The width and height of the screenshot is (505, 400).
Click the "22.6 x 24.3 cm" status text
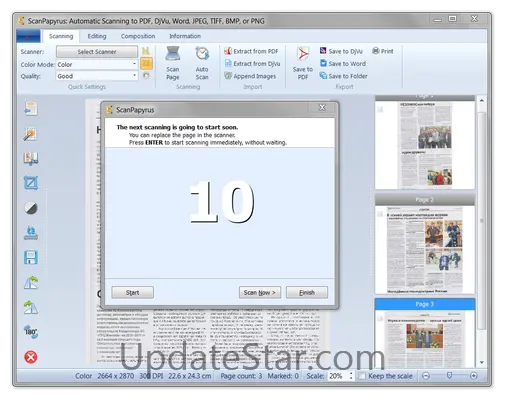coord(189,376)
